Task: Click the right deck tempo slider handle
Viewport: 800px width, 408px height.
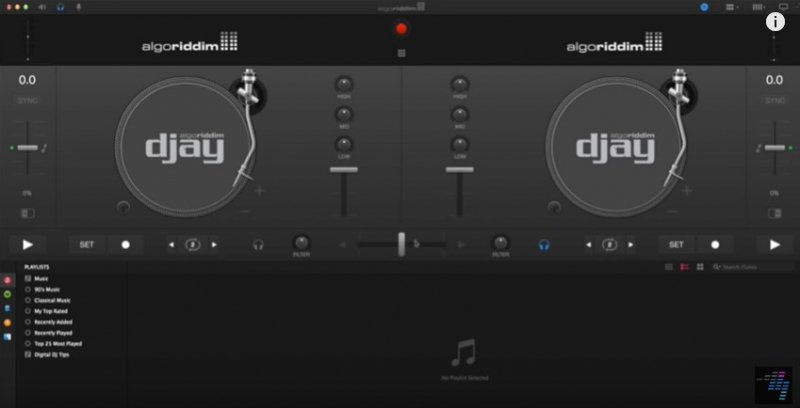Action: pos(774,147)
